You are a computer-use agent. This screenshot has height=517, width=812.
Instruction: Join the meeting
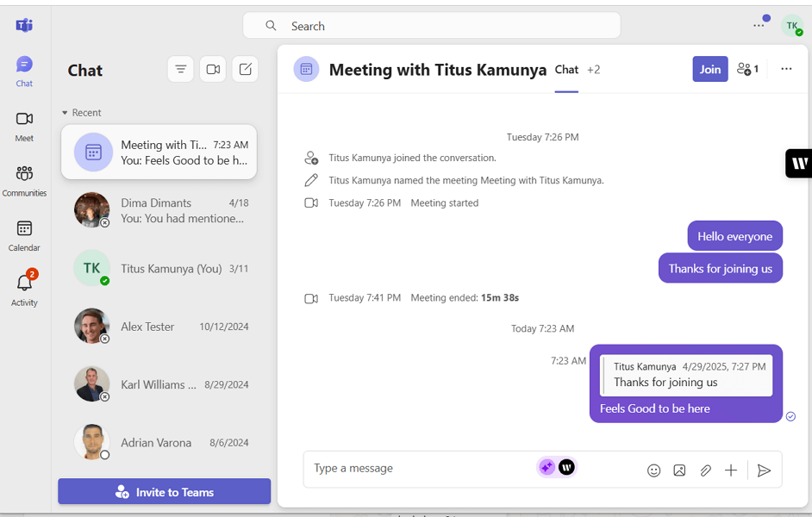pos(710,69)
